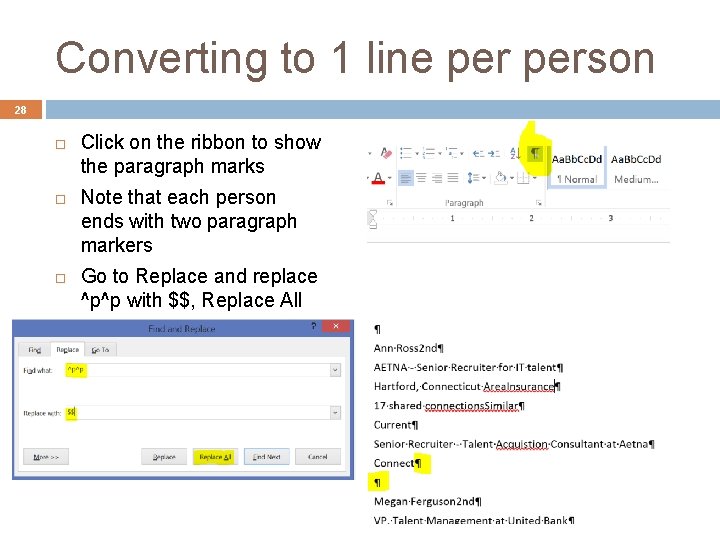This screenshot has height=540, width=720.
Task: Increase the paragraph indent
Action: (494, 153)
